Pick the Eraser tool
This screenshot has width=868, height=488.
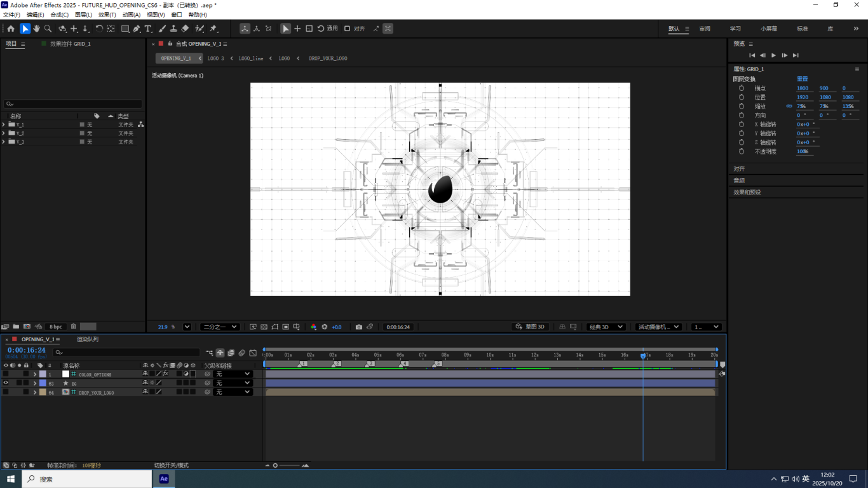(x=185, y=29)
